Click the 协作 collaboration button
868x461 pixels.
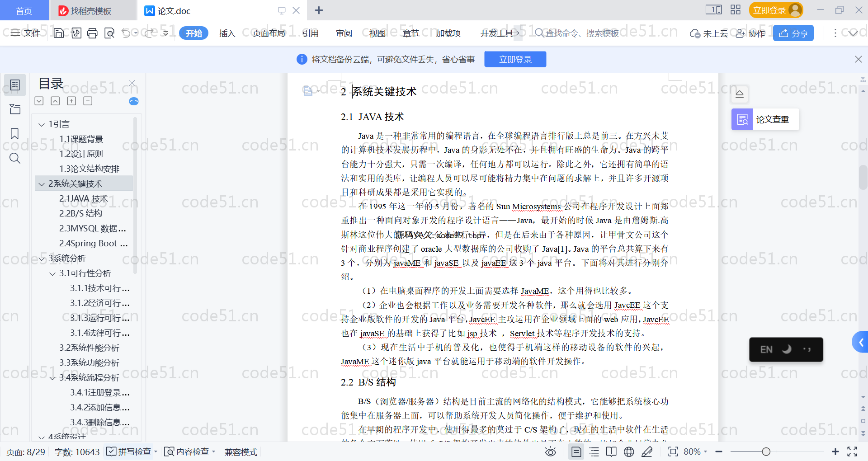[750, 33]
